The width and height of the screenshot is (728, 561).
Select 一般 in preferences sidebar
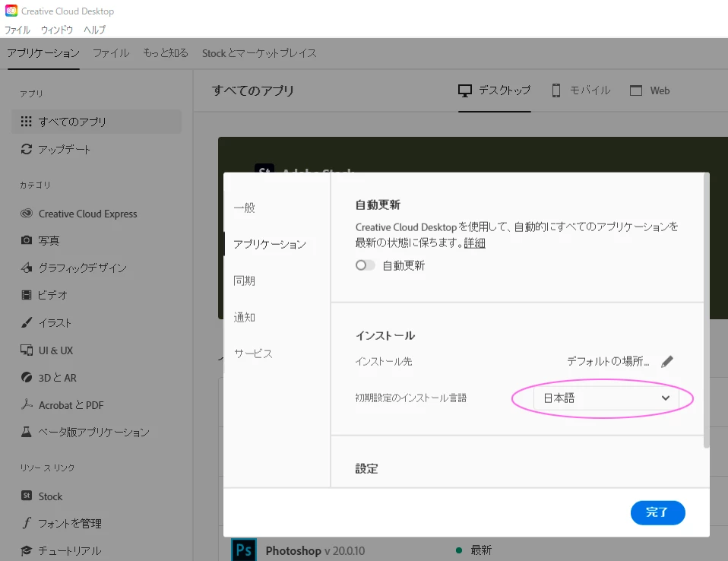tap(245, 208)
